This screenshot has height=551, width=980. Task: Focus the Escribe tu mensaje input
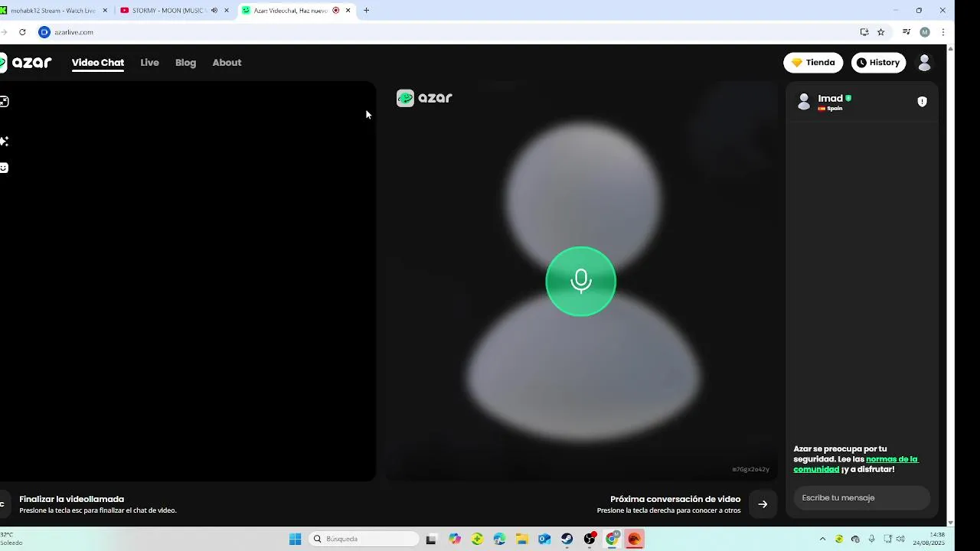pos(861,497)
